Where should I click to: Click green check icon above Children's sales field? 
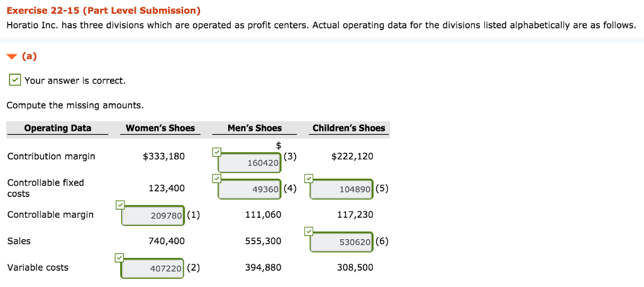click(x=308, y=231)
